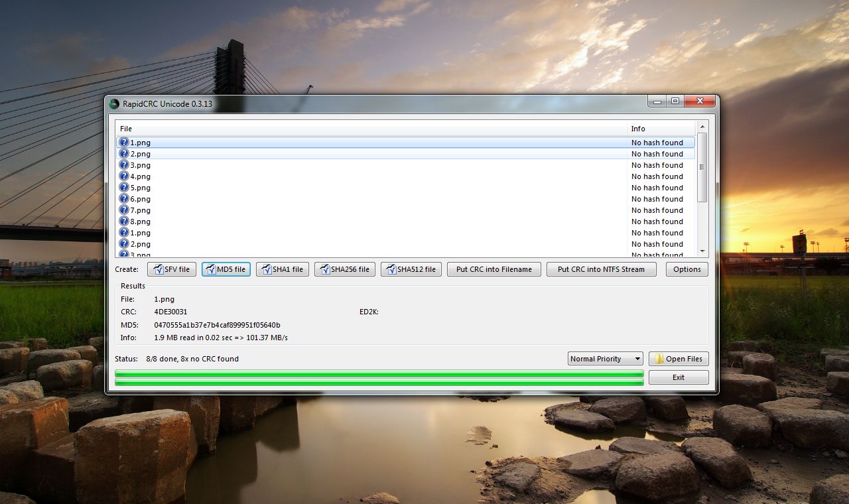Screen dimensions: 849x504
Task: Click the RapidCRC app icon in title bar
Action: (114, 103)
